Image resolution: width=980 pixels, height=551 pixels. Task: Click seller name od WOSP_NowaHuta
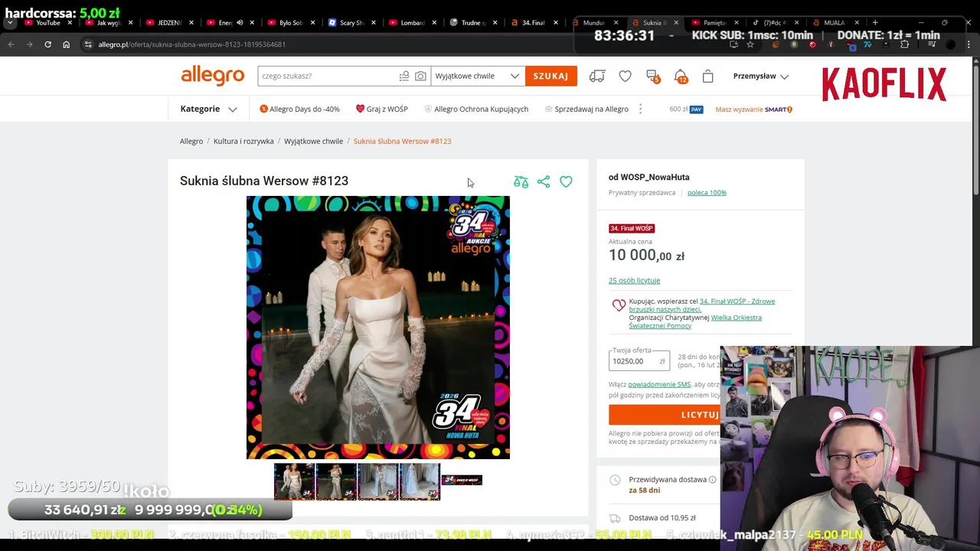tap(648, 177)
